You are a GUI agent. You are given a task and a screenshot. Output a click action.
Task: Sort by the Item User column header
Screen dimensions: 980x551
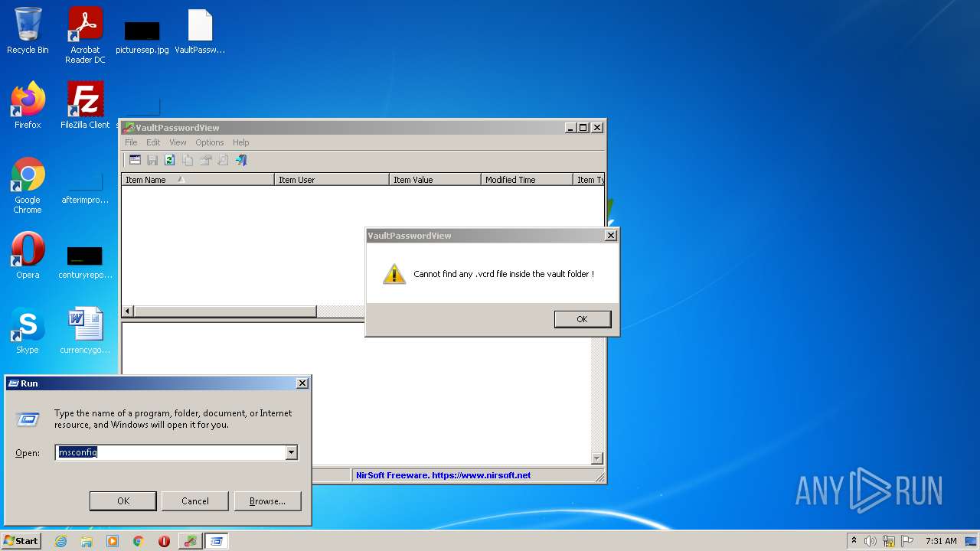[x=332, y=180]
